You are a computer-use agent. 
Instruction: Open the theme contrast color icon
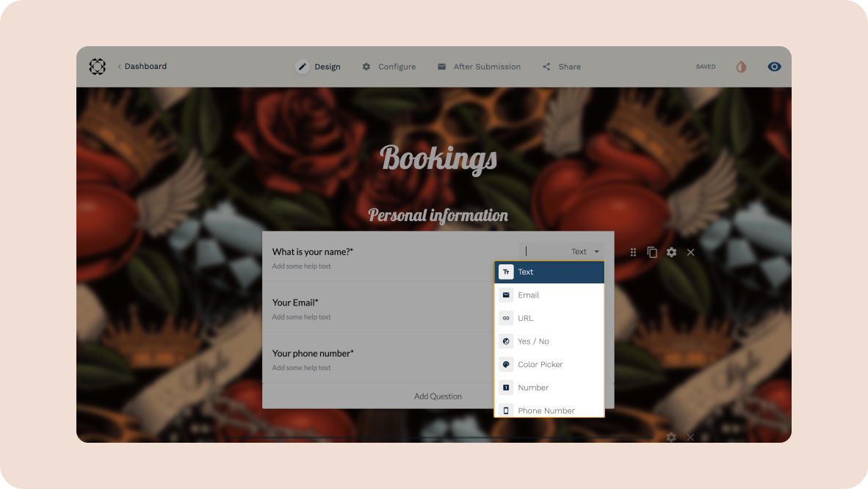coord(741,67)
